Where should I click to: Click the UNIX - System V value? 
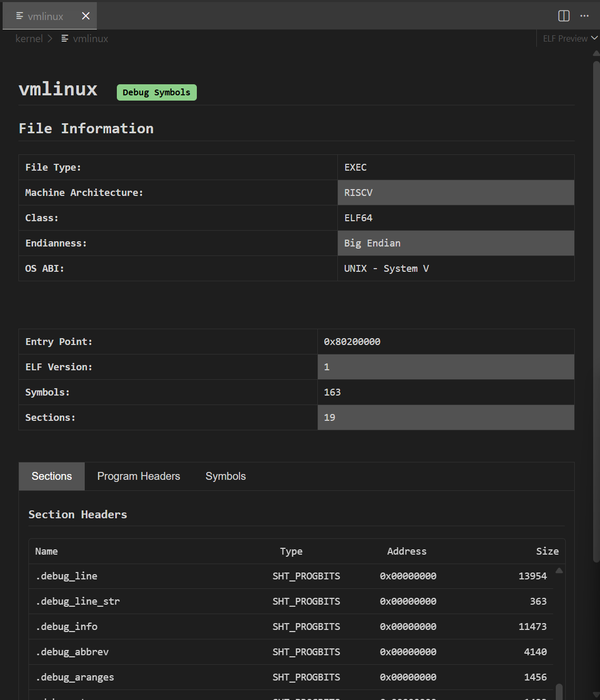(386, 269)
